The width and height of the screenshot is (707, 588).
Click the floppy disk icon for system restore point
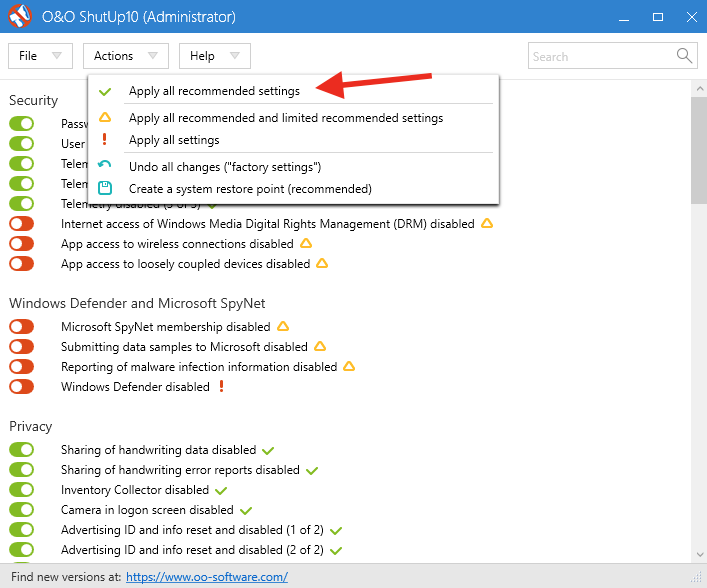(x=105, y=188)
